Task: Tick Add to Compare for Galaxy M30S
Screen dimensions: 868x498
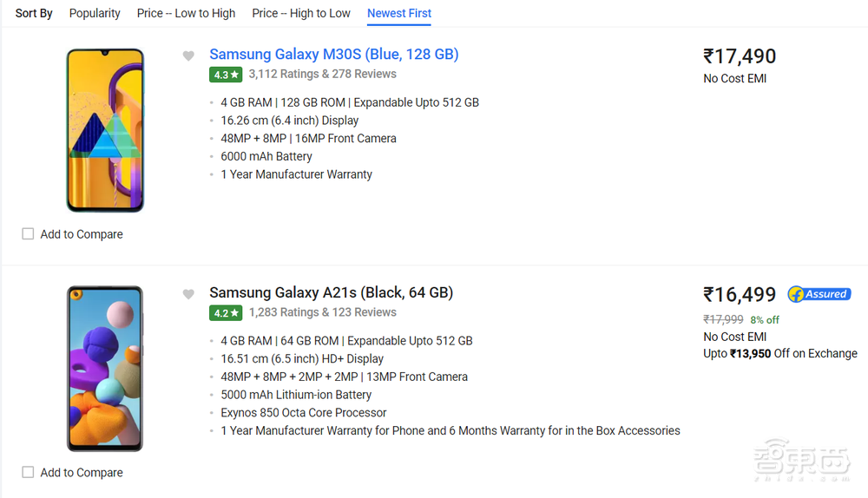Action: click(28, 234)
